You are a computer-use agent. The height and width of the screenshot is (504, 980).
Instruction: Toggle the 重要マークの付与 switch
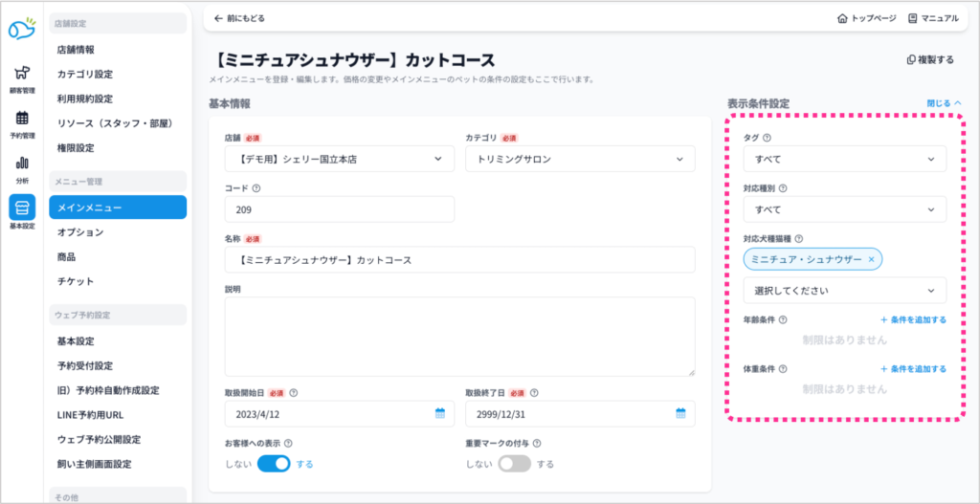pos(514,464)
